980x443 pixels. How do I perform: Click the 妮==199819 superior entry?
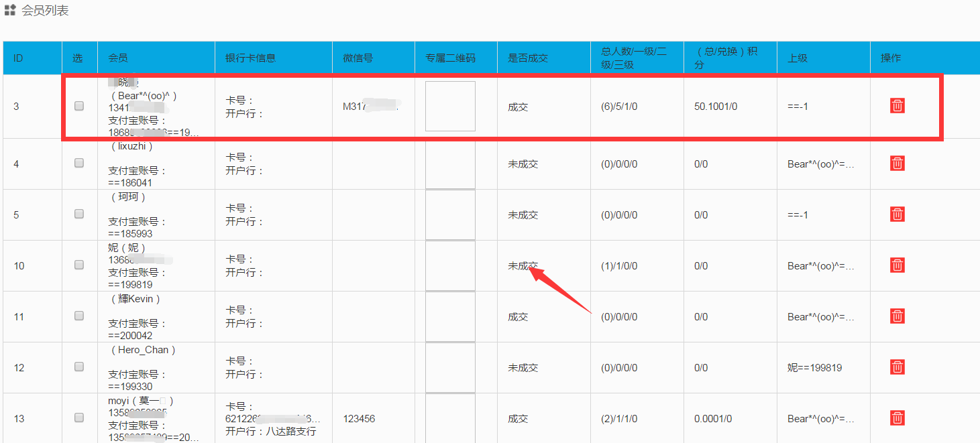coord(814,368)
